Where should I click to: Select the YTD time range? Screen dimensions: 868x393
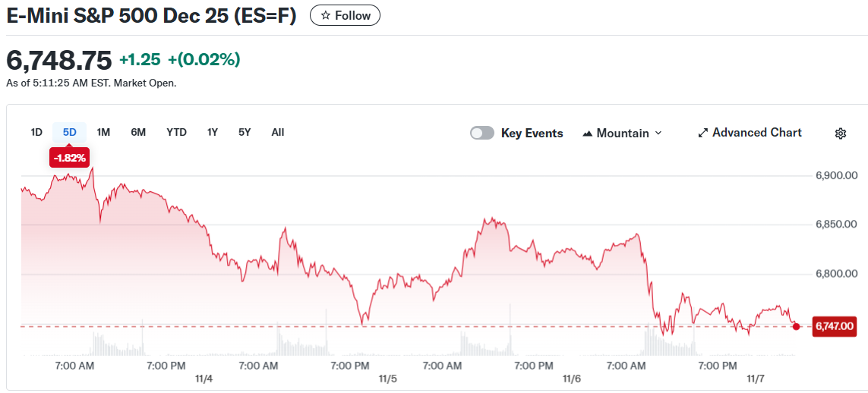(177, 133)
